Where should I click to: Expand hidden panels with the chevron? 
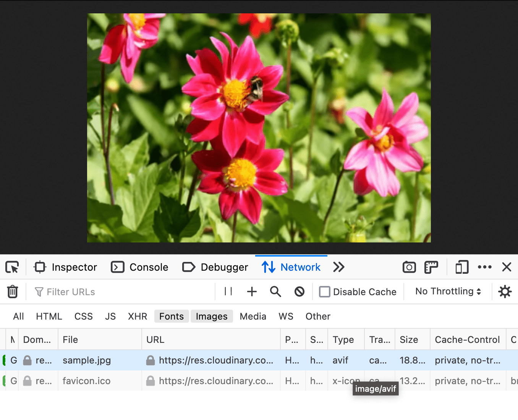coord(338,267)
